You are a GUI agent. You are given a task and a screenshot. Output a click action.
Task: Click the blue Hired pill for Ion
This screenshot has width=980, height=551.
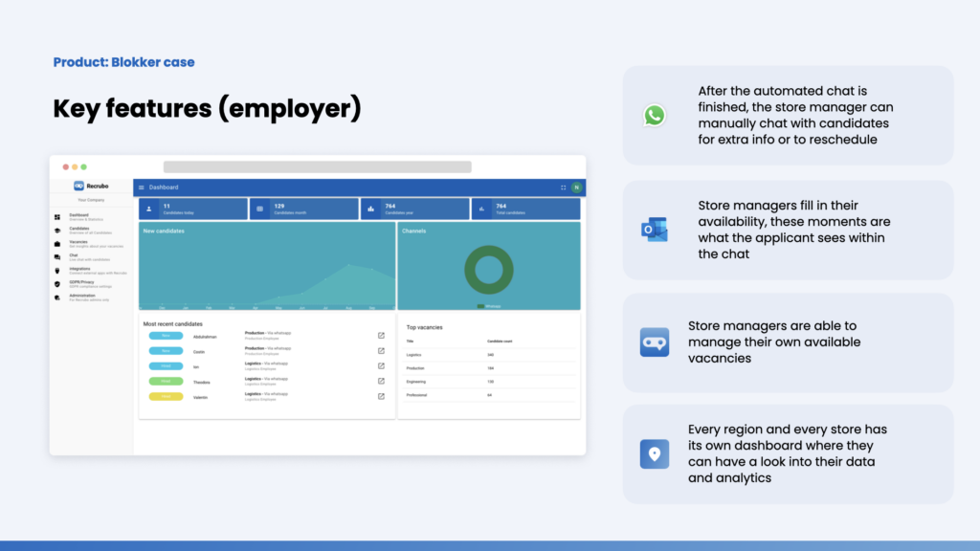[166, 366]
